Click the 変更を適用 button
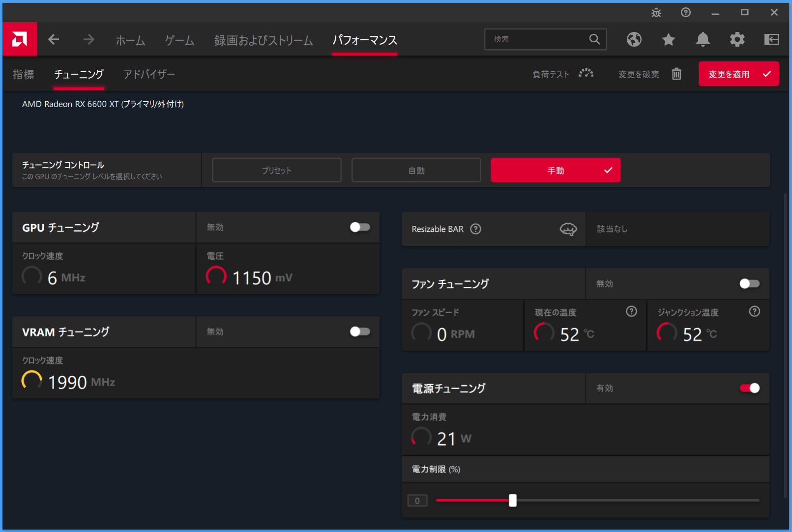The image size is (792, 532). [x=739, y=74]
